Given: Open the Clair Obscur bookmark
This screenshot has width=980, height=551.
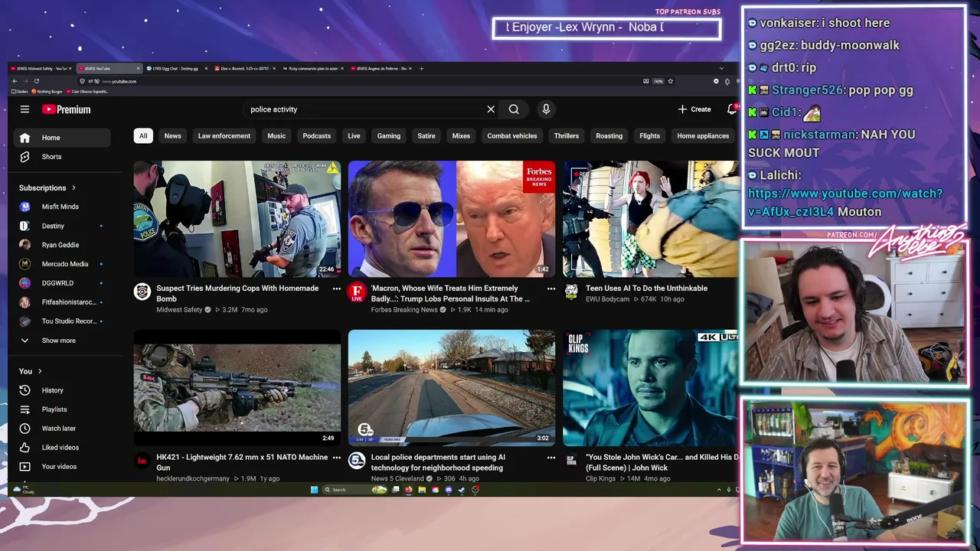Looking at the screenshot, I should 87,91.
